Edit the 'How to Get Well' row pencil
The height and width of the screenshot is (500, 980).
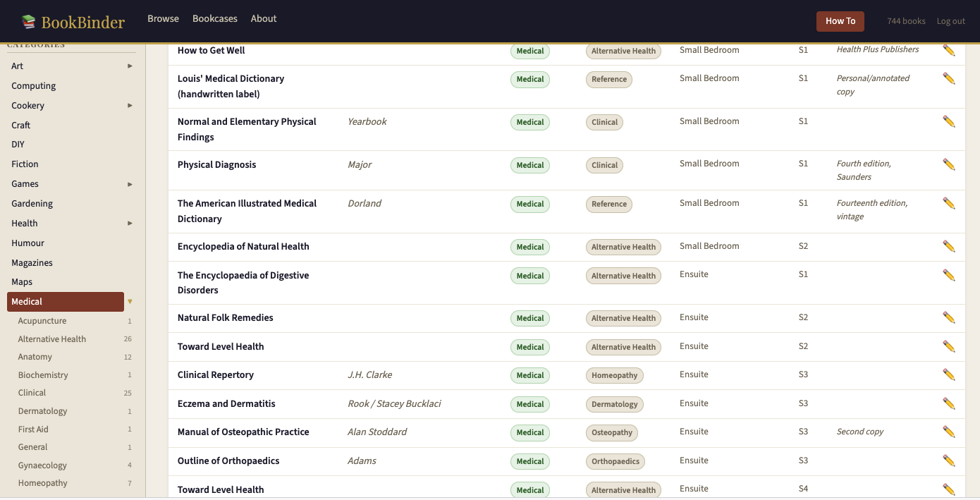point(949,50)
